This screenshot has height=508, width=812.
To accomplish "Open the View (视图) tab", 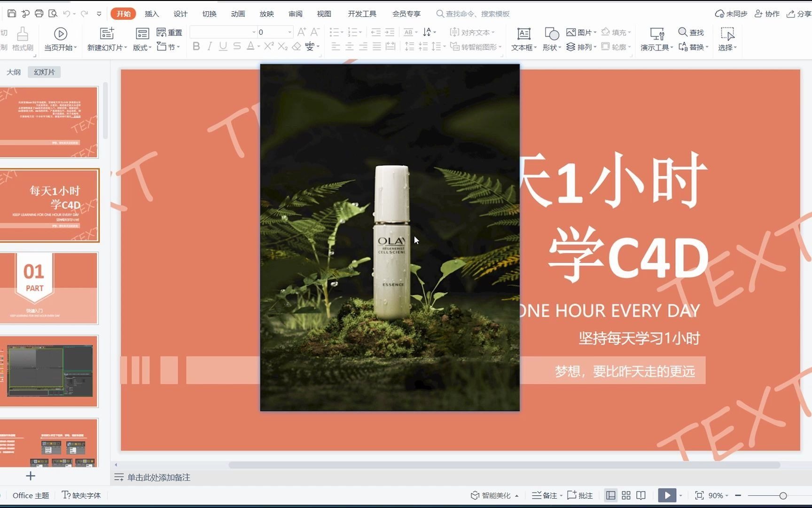I will [x=324, y=14].
